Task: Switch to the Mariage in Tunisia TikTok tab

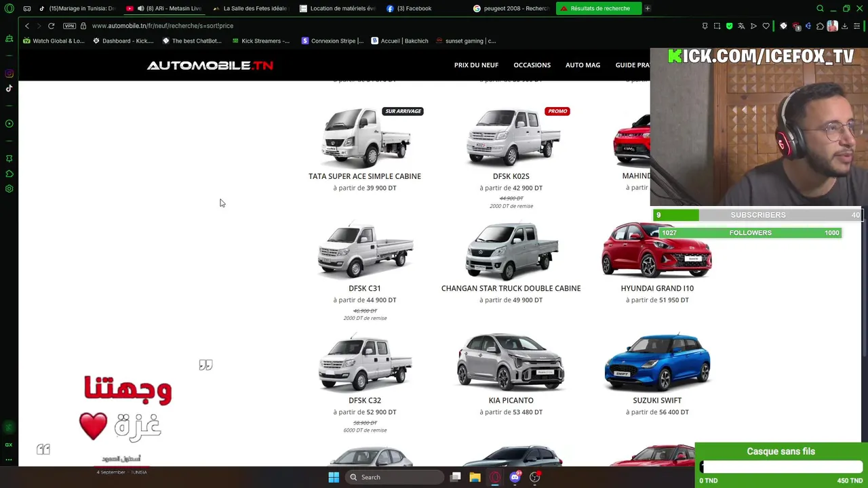Action: pos(77,8)
